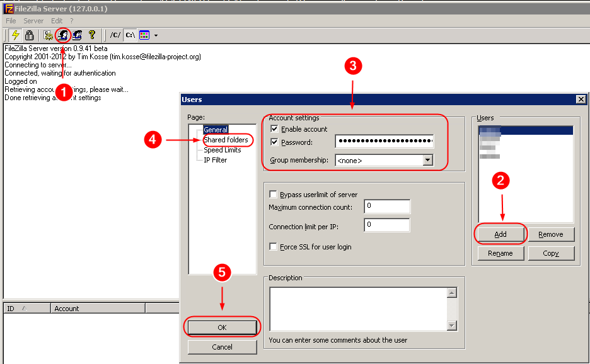Click the Copy user button
Screen dimensions: 590x364
[551, 253]
